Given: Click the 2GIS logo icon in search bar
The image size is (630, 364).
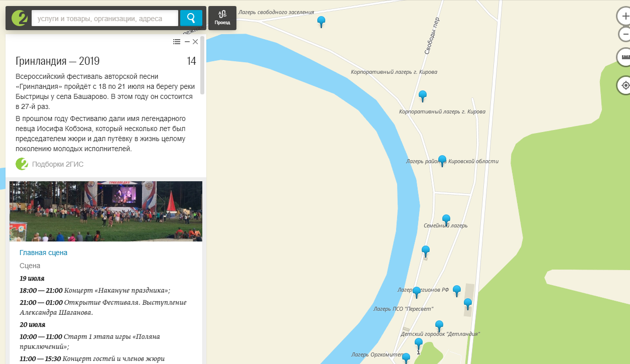Looking at the screenshot, I should tap(19, 19).
